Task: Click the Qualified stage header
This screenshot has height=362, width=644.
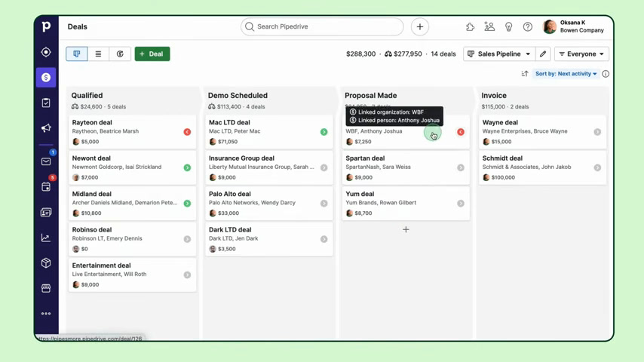Action: [x=87, y=95]
